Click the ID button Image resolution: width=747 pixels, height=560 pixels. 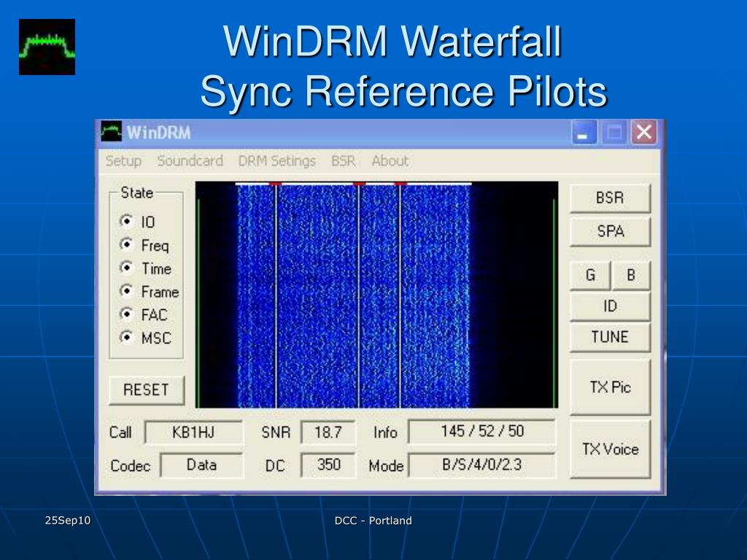point(610,306)
